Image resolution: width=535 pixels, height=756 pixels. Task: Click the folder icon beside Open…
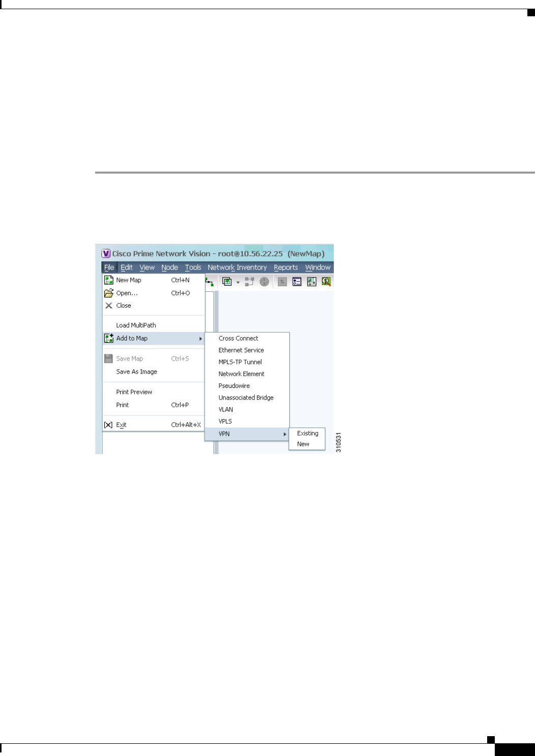click(x=108, y=293)
